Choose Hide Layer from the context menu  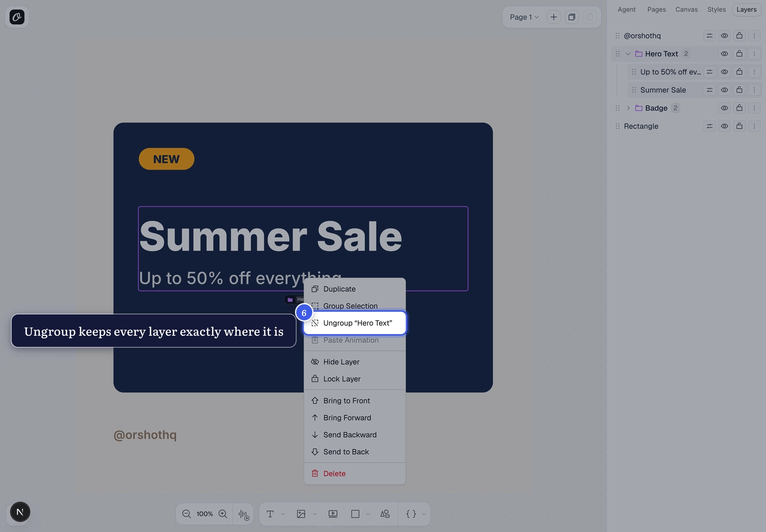(x=355, y=362)
